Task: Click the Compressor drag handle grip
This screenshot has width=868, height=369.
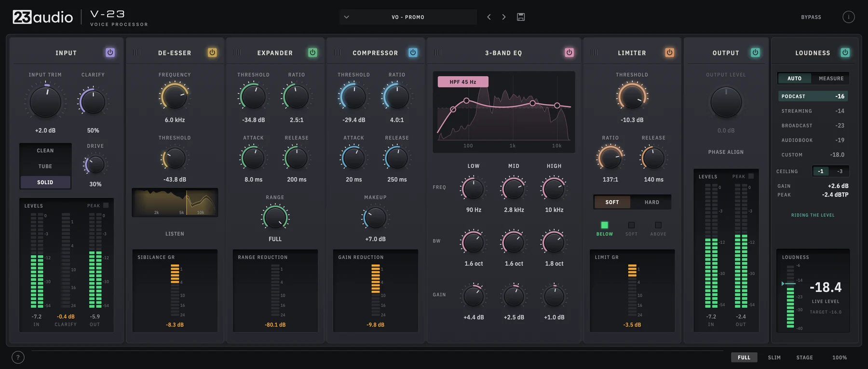Action: [x=338, y=53]
